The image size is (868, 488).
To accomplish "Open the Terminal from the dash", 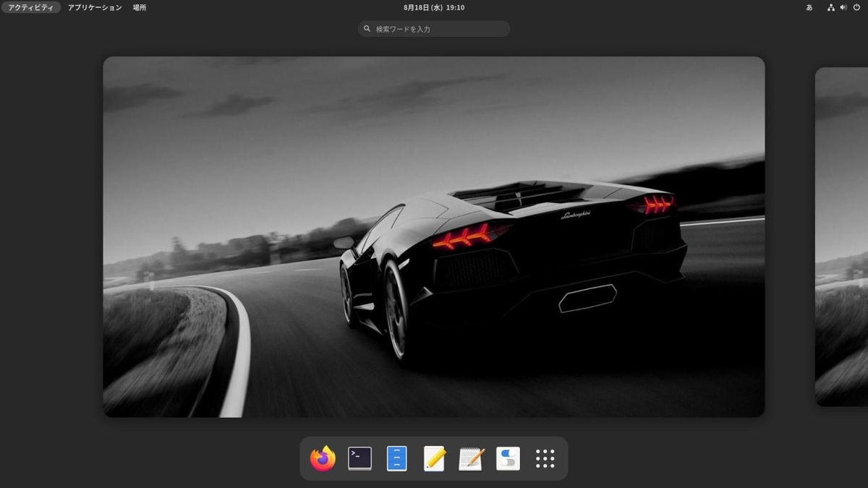I will tap(359, 458).
